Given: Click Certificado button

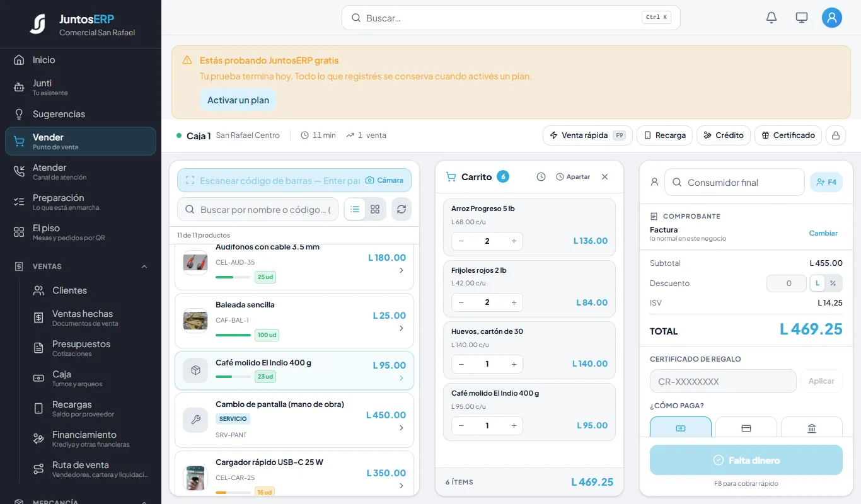Looking at the screenshot, I should coord(789,135).
